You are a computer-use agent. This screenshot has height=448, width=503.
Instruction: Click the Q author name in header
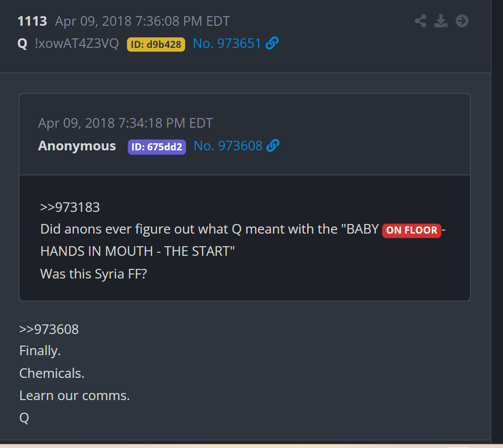(x=22, y=43)
